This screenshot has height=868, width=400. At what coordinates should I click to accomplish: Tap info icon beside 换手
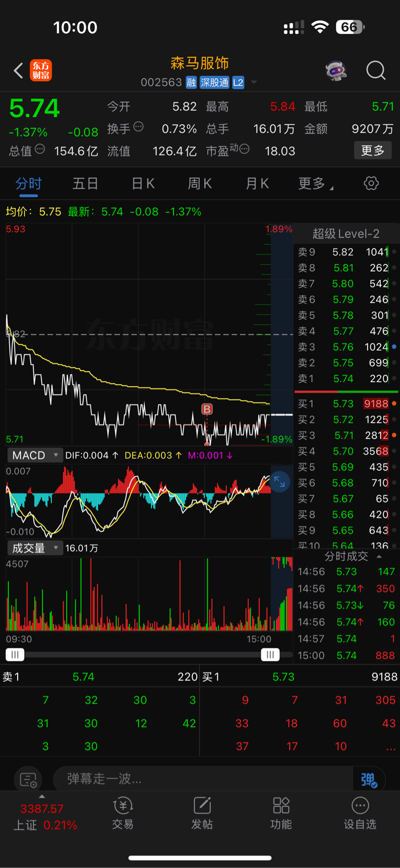[139, 127]
